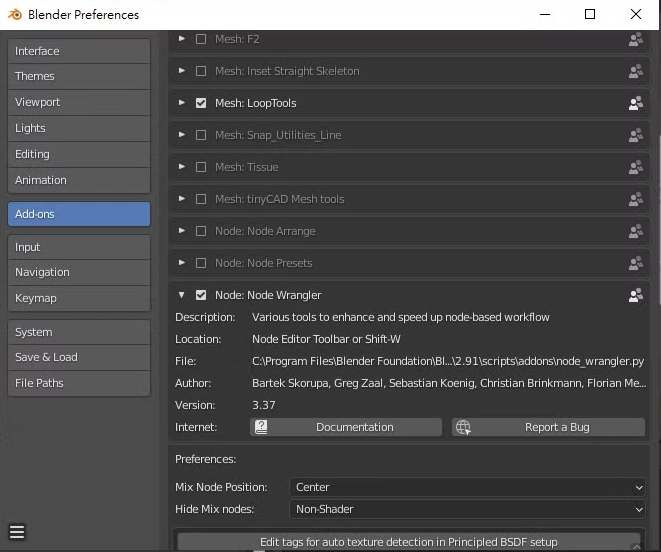The width and height of the screenshot is (661, 552).
Task: Open the Mix Node Position dropdown
Action: pyautogui.click(x=468, y=487)
